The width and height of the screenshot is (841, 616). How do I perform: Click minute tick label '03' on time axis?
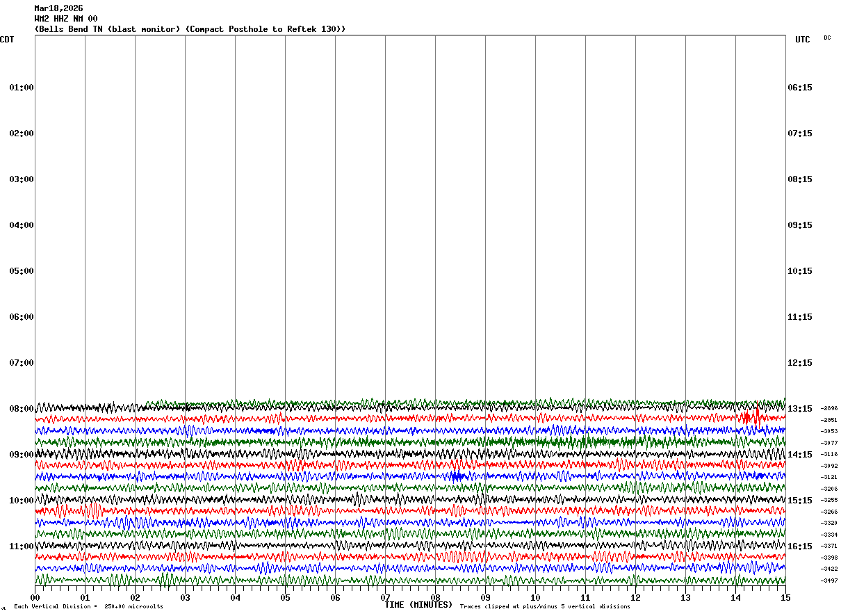[185, 598]
